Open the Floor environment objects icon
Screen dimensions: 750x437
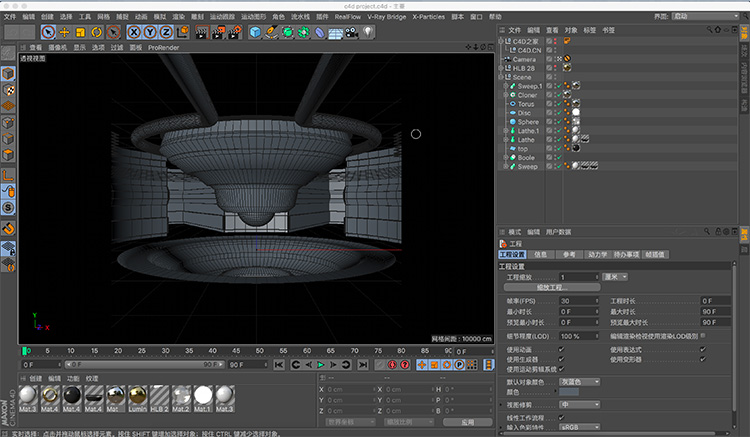click(x=336, y=33)
